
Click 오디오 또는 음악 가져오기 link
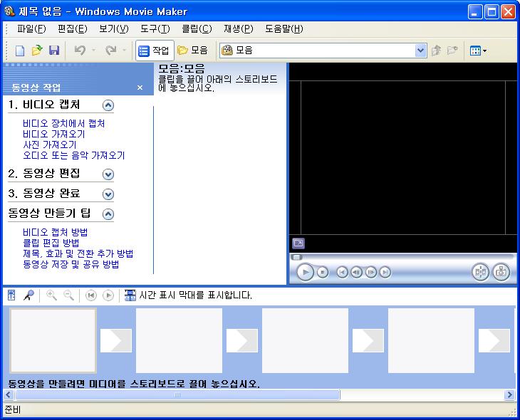pyautogui.click(x=74, y=155)
